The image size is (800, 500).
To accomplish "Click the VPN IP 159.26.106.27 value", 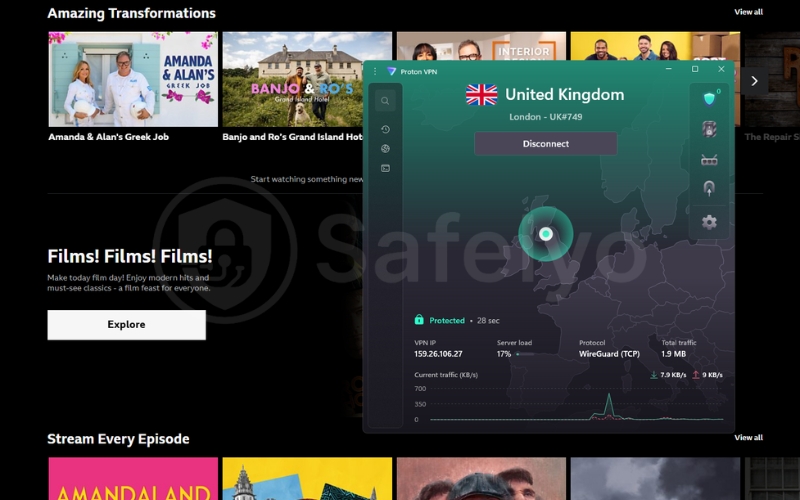I will coord(438,354).
